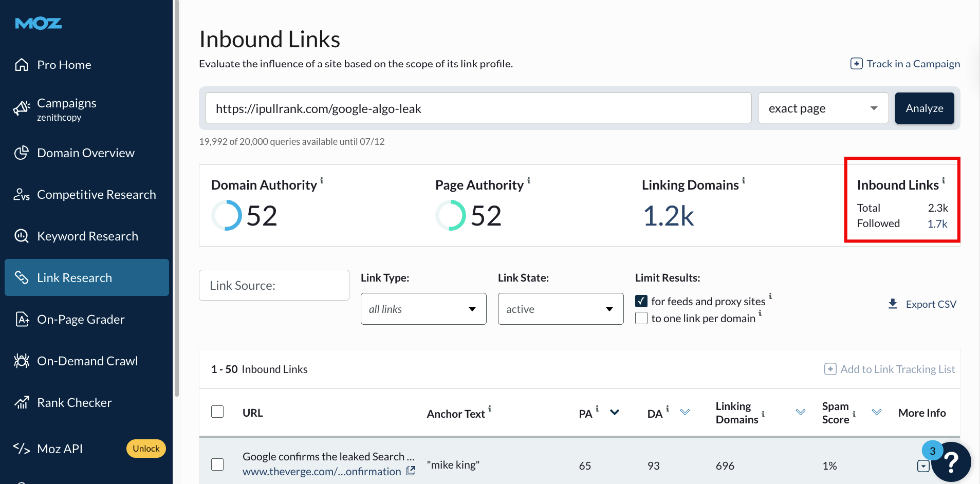Switch to the On-Page Grader section

[x=21, y=319]
